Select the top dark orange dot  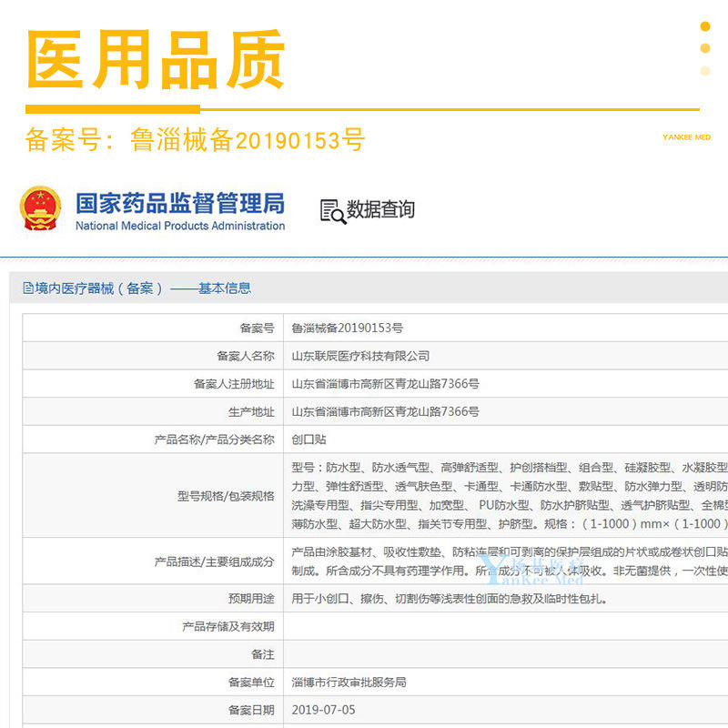click(x=705, y=26)
